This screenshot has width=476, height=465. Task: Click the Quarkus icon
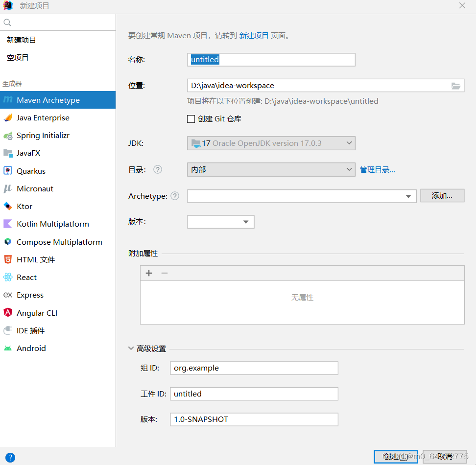8,171
